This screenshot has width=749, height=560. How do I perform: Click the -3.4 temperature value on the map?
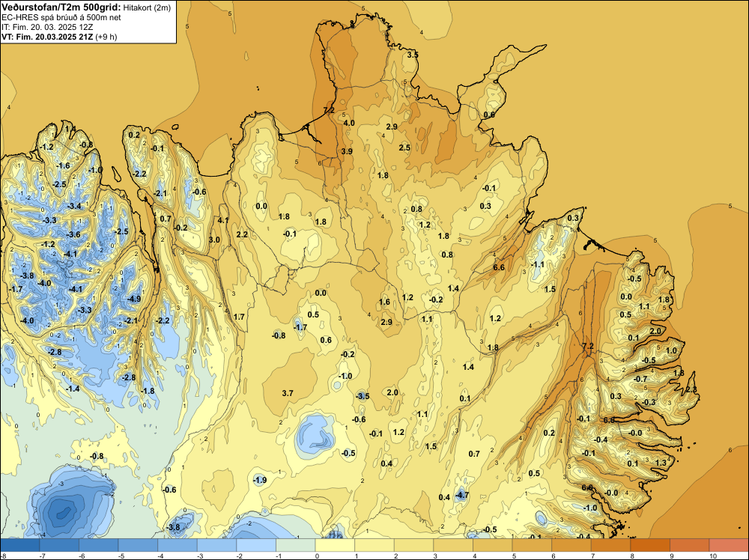tap(75, 206)
